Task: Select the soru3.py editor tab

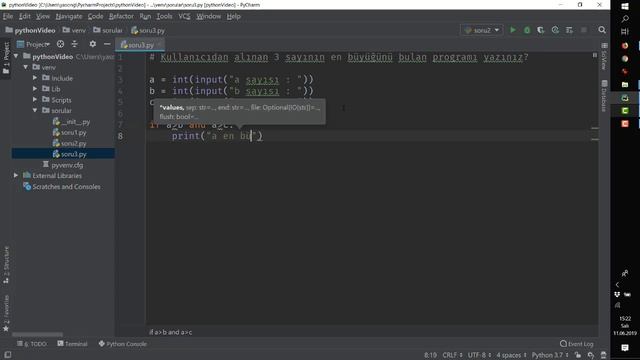Action: [140, 44]
